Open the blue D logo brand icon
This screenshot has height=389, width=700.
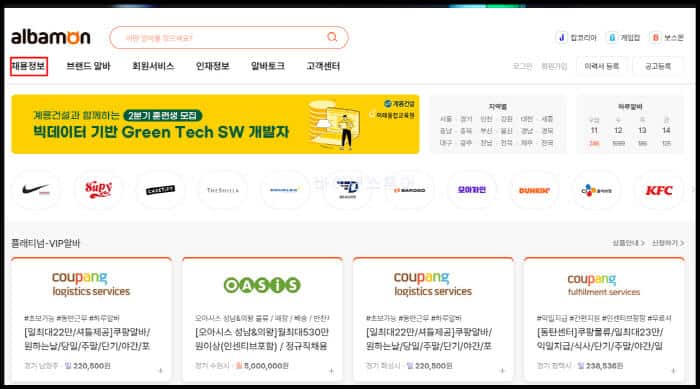click(347, 190)
